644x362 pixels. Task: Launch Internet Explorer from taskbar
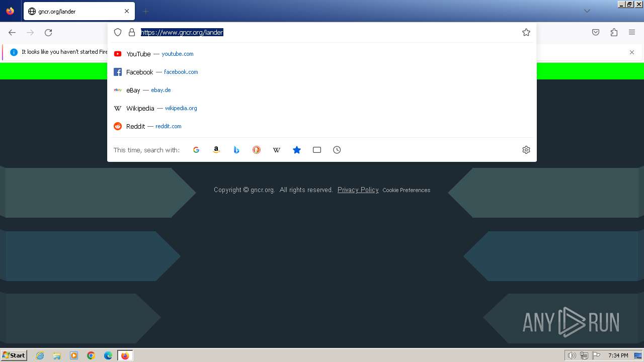[40, 355]
